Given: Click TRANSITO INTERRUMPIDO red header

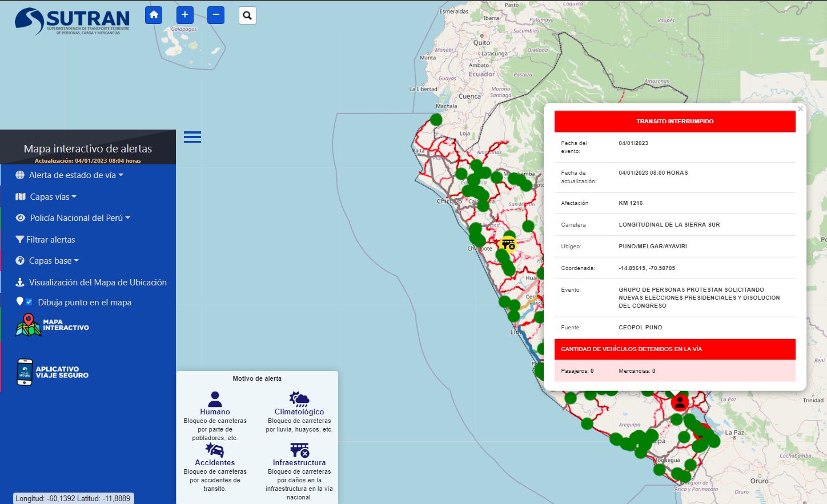Looking at the screenshot, I should pyautogui.click(x=675, y=122).
